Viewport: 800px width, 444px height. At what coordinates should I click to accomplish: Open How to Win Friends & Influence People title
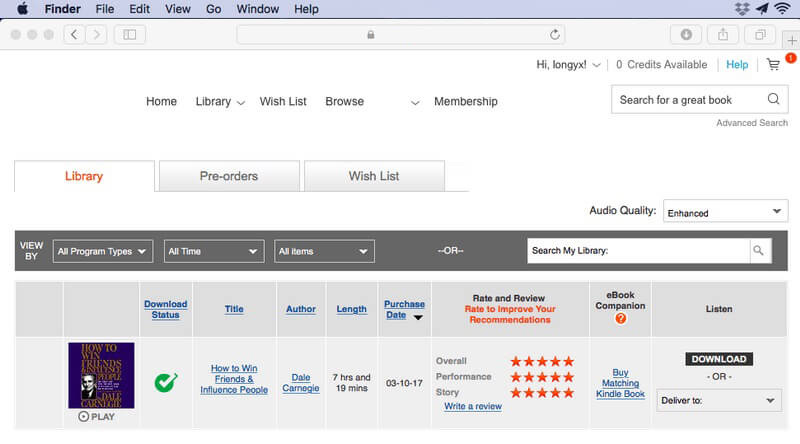pyautogui.click(x=234, y=379)
